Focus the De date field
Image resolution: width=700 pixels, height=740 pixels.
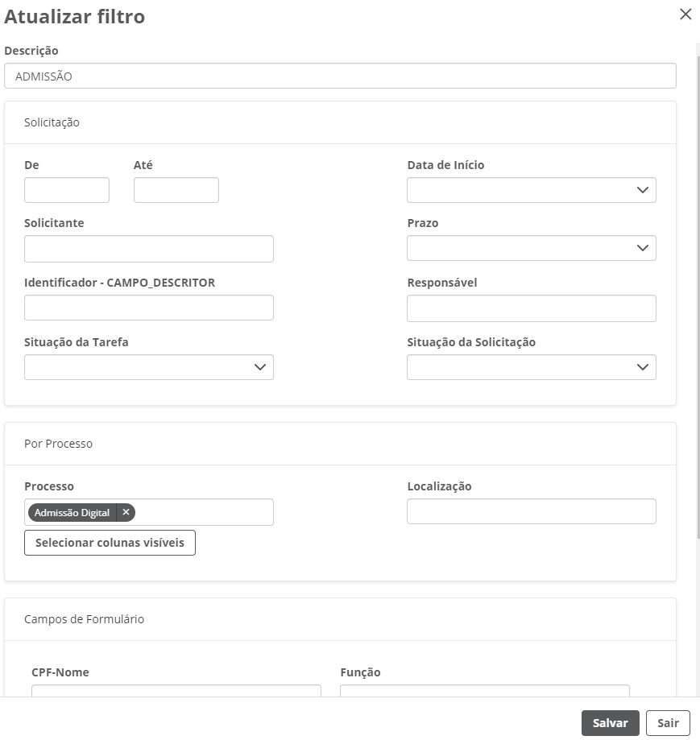(x=67, y=190)
